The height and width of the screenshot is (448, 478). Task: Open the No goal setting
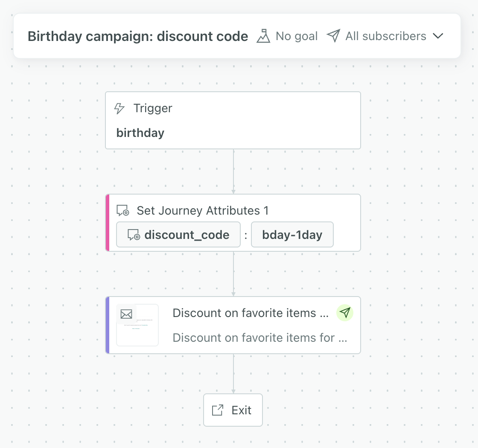pyautogui.click(x=297, y=36)
